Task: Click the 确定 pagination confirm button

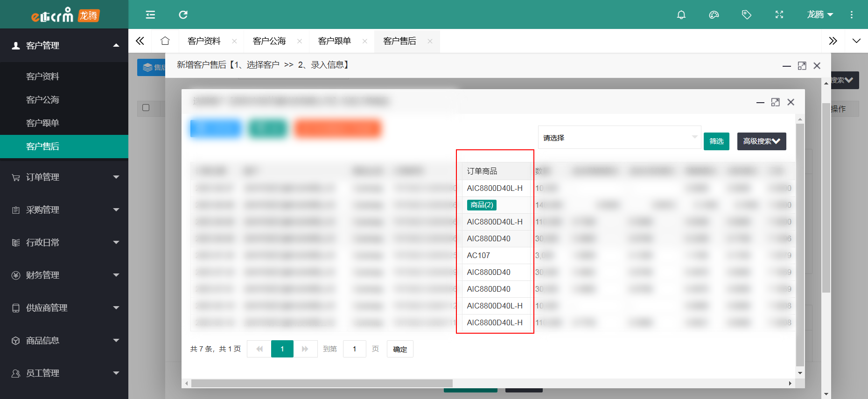Action: click(x=399, y=349)
